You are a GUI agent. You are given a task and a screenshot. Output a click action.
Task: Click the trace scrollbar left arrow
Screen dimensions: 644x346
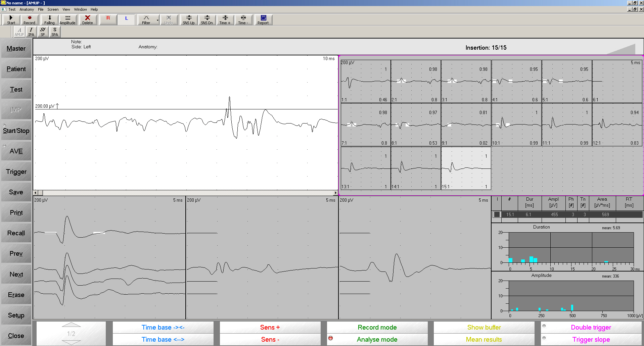coord(36,193)
